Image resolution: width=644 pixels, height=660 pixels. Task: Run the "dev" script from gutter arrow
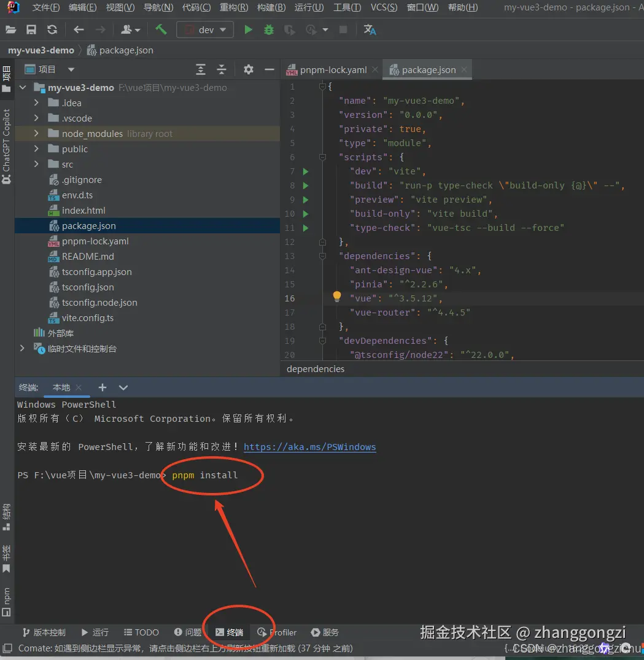point(306,171)
